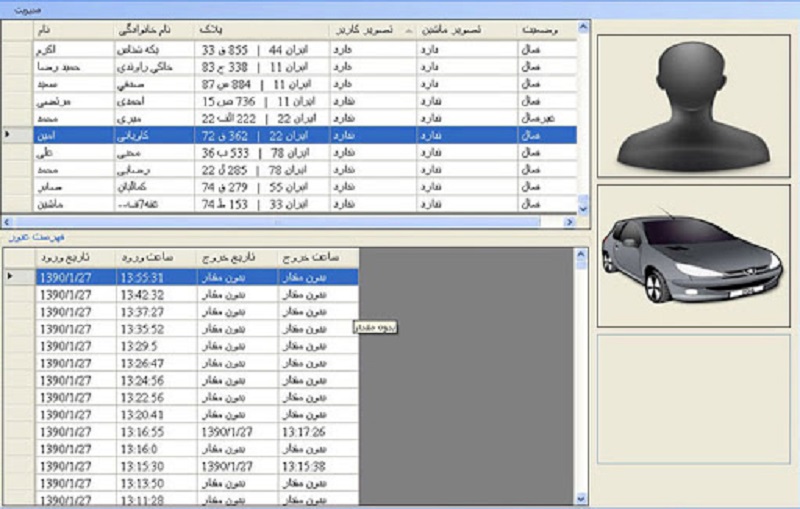The image size is (800, 509).
Task: Click the user silhouette photo thumbnail
Action: coord(694,105)
